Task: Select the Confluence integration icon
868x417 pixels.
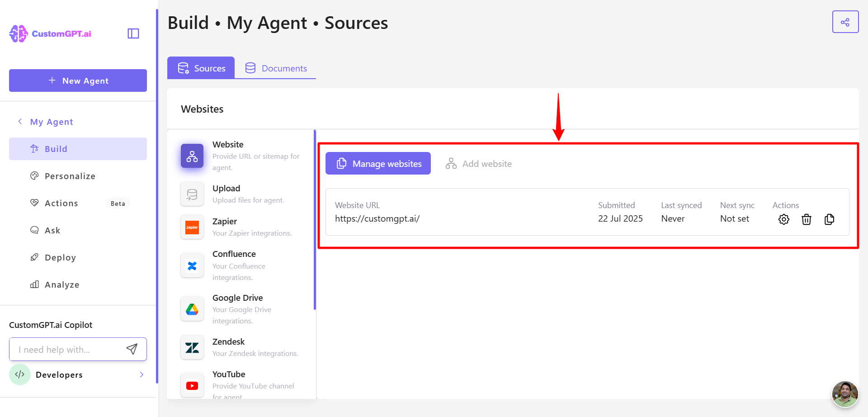Action: click(192, 265)
